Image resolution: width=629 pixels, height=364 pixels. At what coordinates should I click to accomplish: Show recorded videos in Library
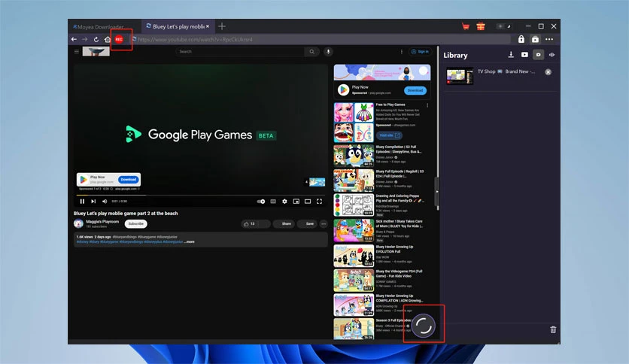[539, 54]
